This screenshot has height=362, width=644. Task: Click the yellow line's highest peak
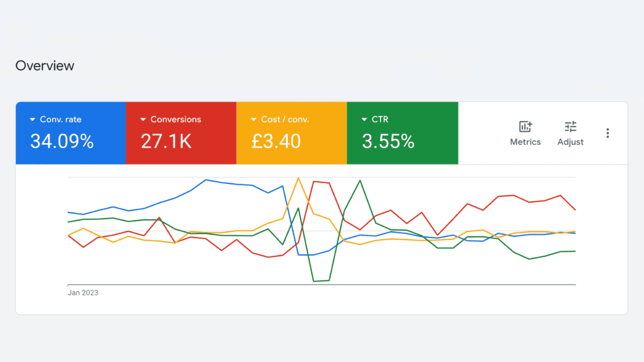(298, 178)
